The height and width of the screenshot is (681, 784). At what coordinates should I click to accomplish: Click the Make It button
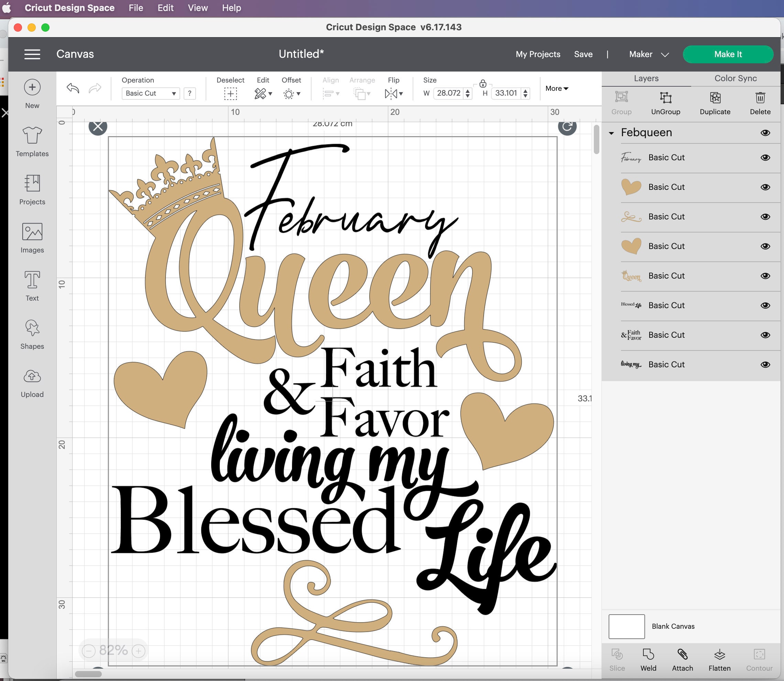pos(727,54)
